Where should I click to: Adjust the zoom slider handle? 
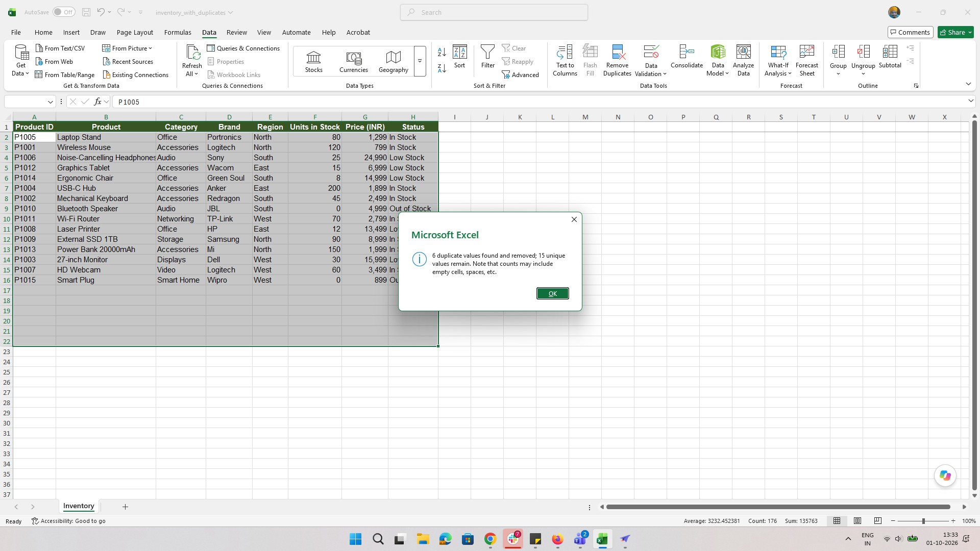pos(923,521)
